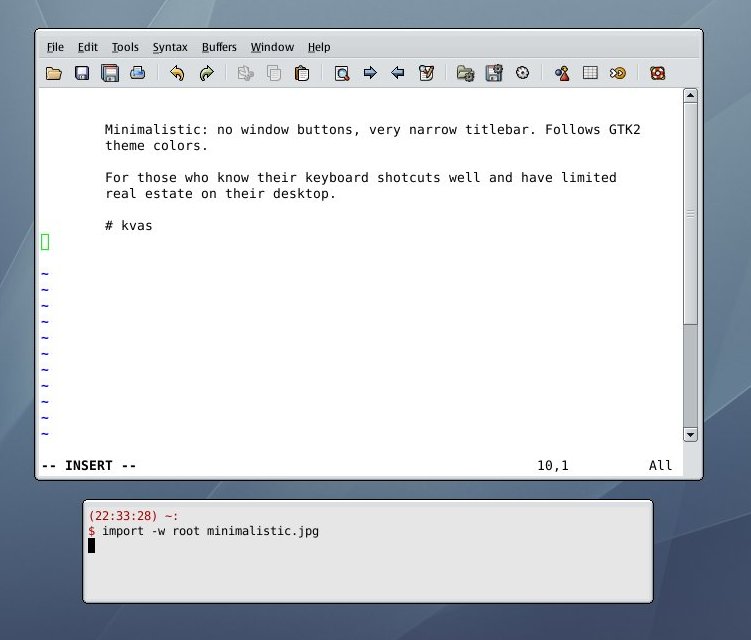Open Vim help via lifebuoy icon
Image resolution: width=751 pixels, height=640 pixels.
[658, 73]
